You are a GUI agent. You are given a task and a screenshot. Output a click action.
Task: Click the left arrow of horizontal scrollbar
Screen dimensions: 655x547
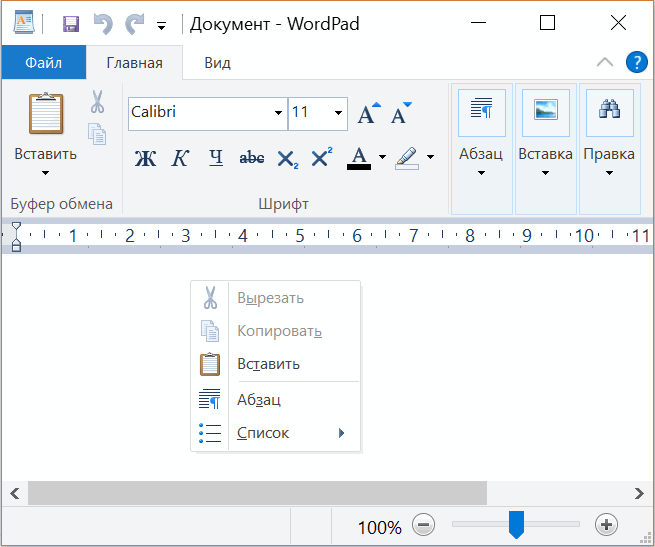click(x=15, y=494)
